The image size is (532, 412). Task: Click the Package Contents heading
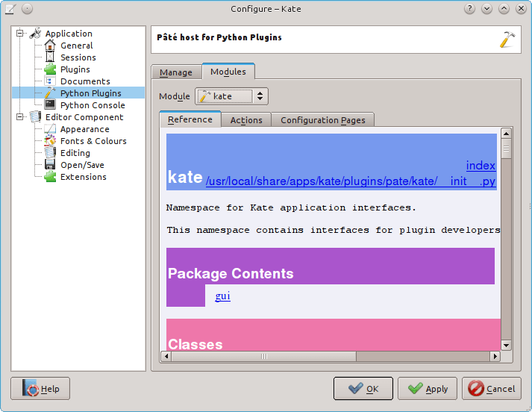(231, 273)
